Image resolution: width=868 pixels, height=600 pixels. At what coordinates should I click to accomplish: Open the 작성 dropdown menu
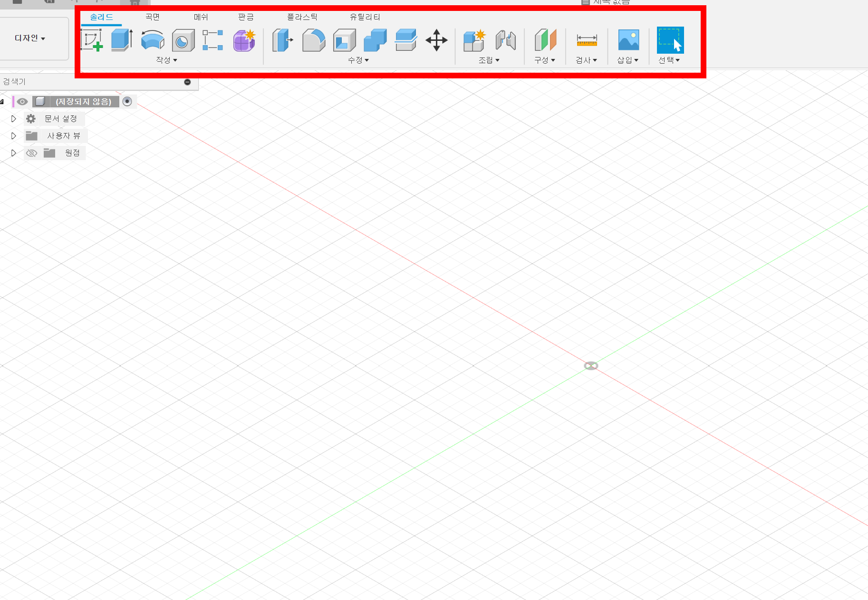tap(166, 60)
